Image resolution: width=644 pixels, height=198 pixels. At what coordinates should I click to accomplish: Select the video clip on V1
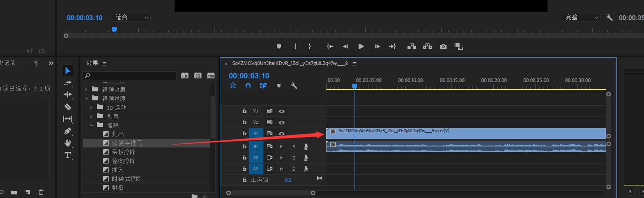[x=467, y=133]
